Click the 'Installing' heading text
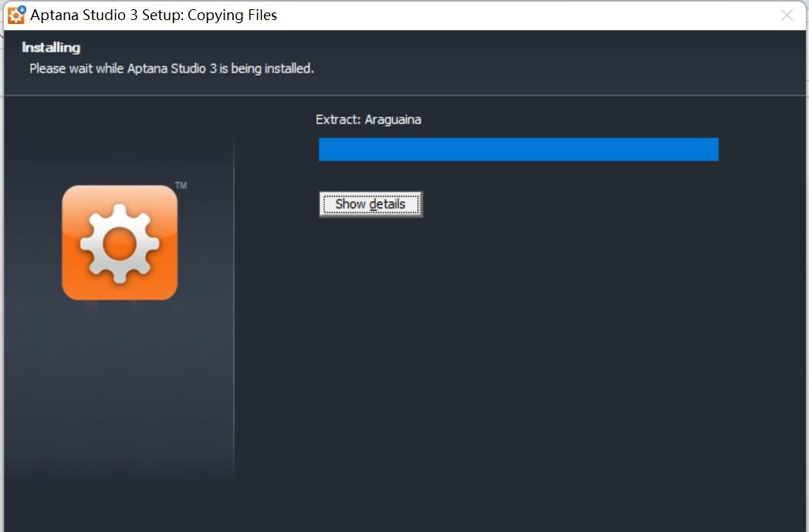The width and height of the screenshot is (809, 532). pos(51,47)
